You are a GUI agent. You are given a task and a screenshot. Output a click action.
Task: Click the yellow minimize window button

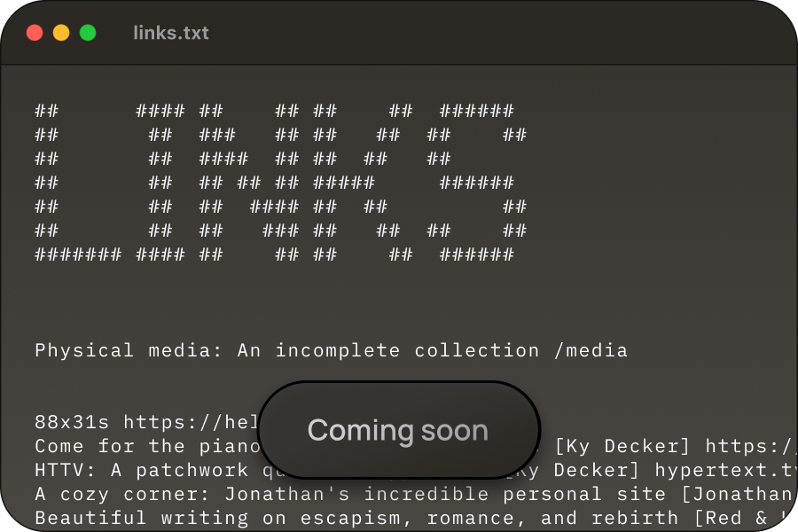pos(61,33)
